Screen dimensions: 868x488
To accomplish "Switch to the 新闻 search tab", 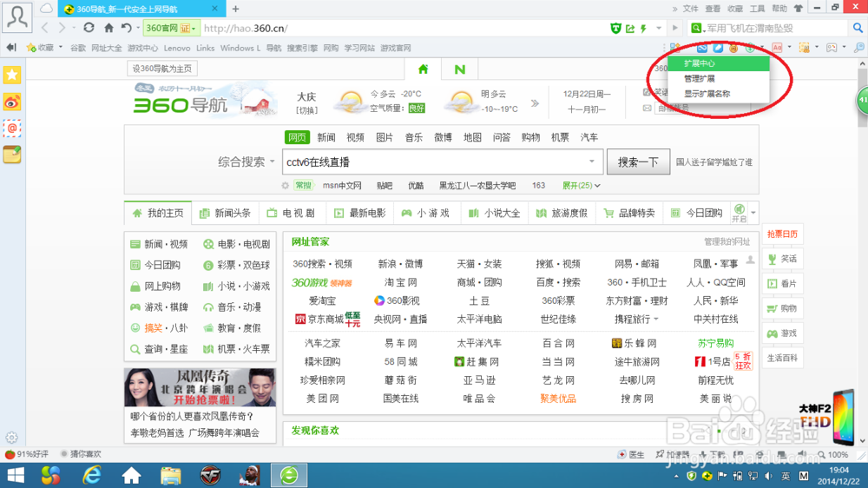I will click(x=326, y=137).
